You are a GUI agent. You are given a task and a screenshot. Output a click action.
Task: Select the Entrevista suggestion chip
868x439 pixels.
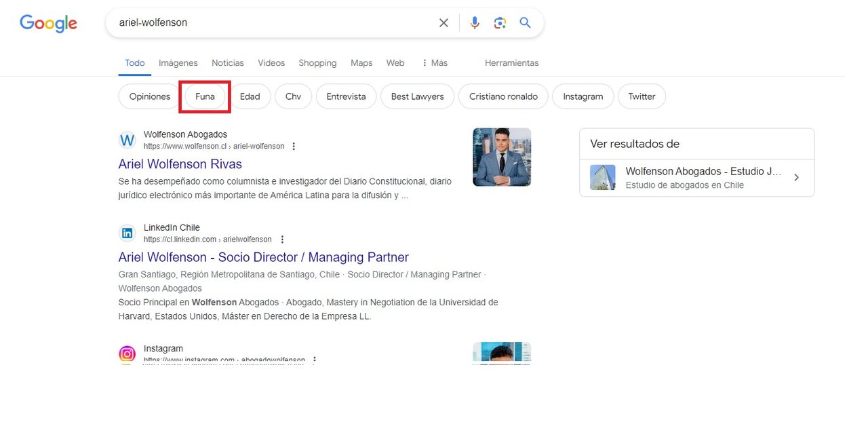click(346, 96)
